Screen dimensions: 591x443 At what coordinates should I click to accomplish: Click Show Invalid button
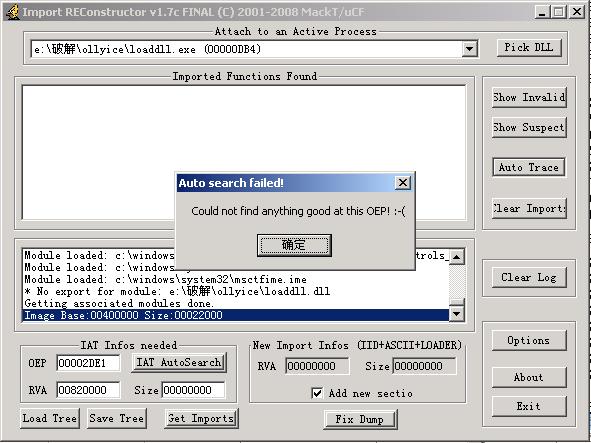pos(529,97)
